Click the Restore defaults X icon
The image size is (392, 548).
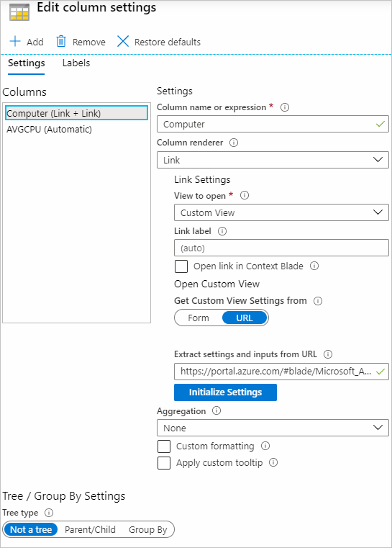coord(123,41)
